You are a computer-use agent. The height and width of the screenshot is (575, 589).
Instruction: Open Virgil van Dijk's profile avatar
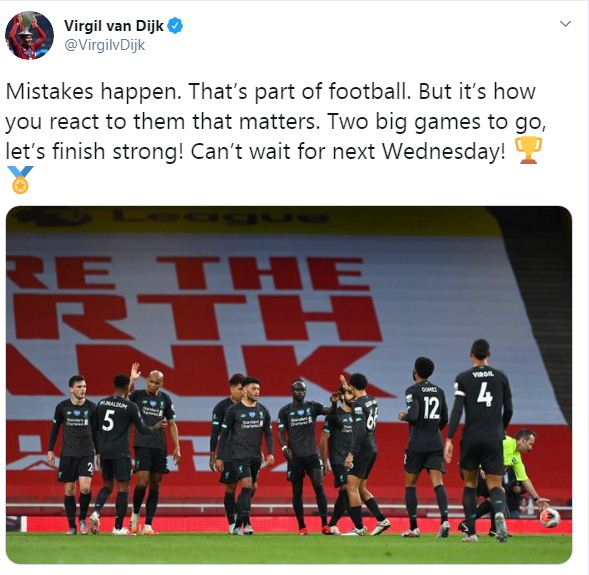29,36
